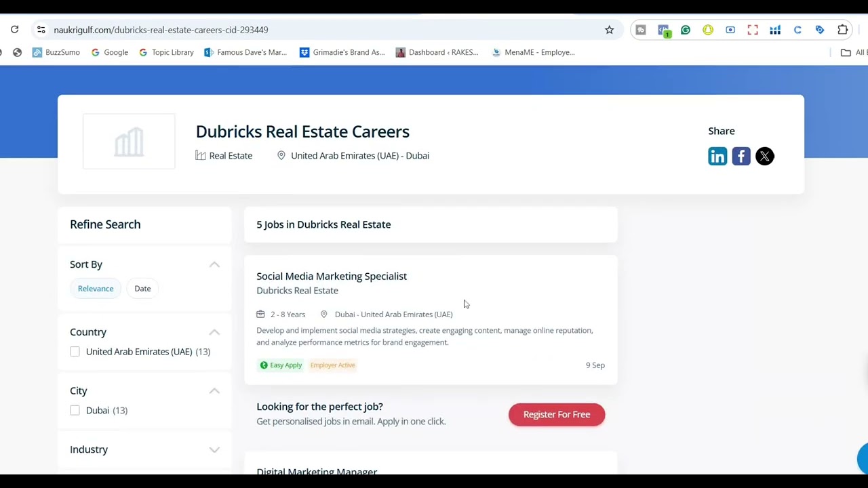Expand the Industry filter section
Image resolution: width=868 pixels, height=488 pixels.
point(214,449)
